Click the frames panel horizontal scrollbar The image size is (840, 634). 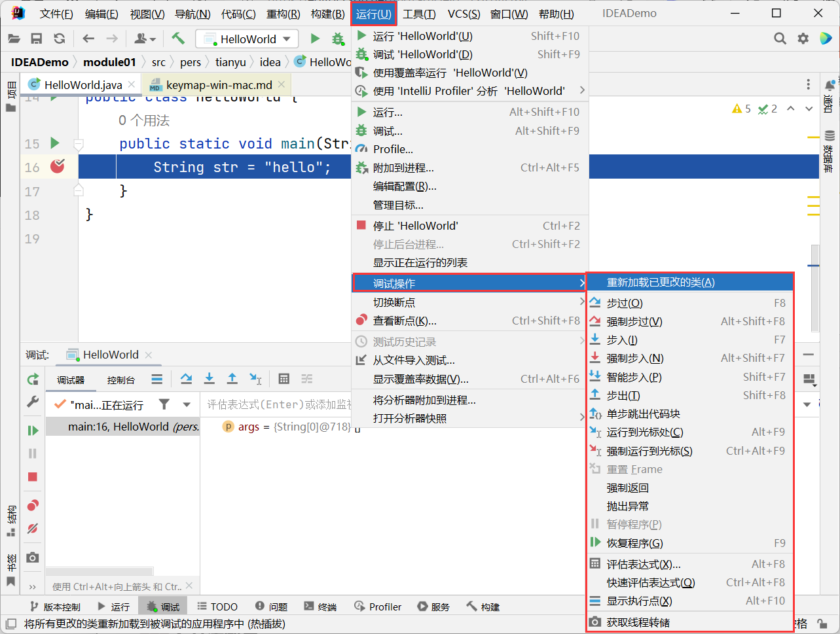pos(100,571)
